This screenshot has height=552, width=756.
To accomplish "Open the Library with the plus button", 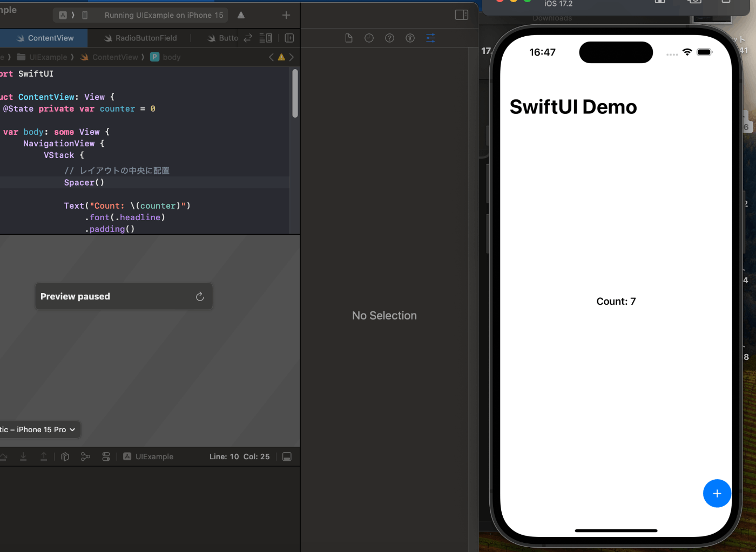I will pos(286,15).
